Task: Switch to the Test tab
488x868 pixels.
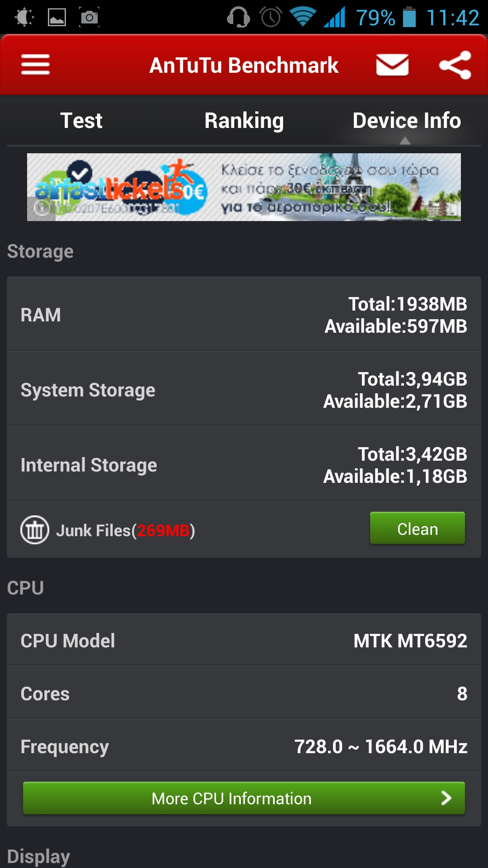Action: [81, 121]
